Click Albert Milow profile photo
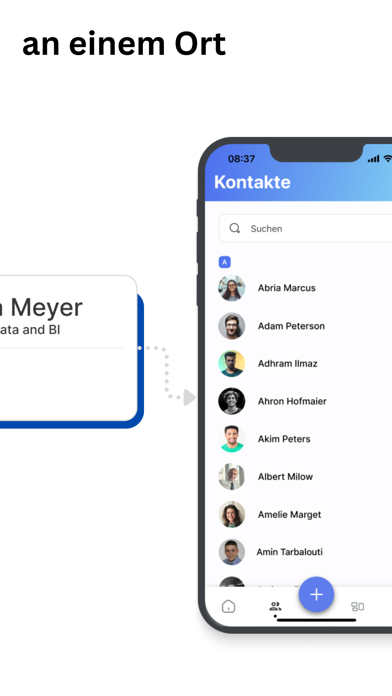 (232, 477)
